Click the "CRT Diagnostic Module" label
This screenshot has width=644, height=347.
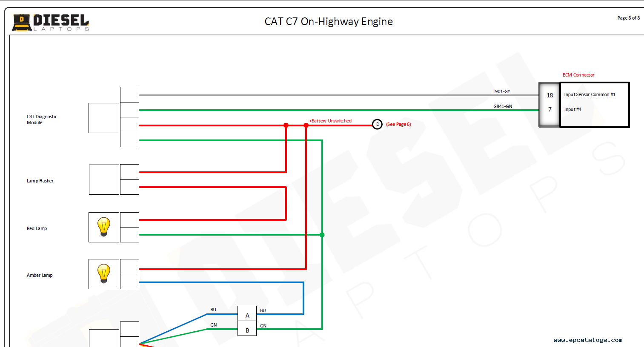pos(42,119)
